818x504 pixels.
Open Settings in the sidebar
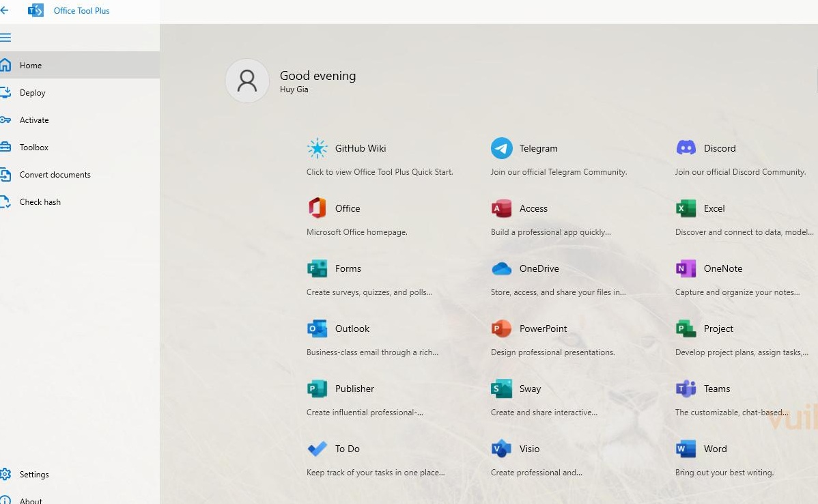(x=34, y=475)
